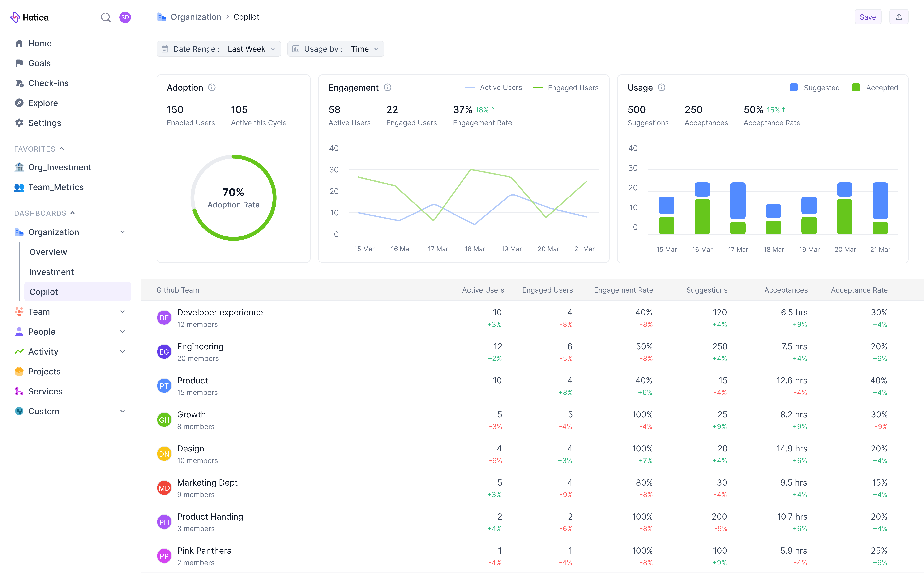Expand the People chevron

pos(123,331)
